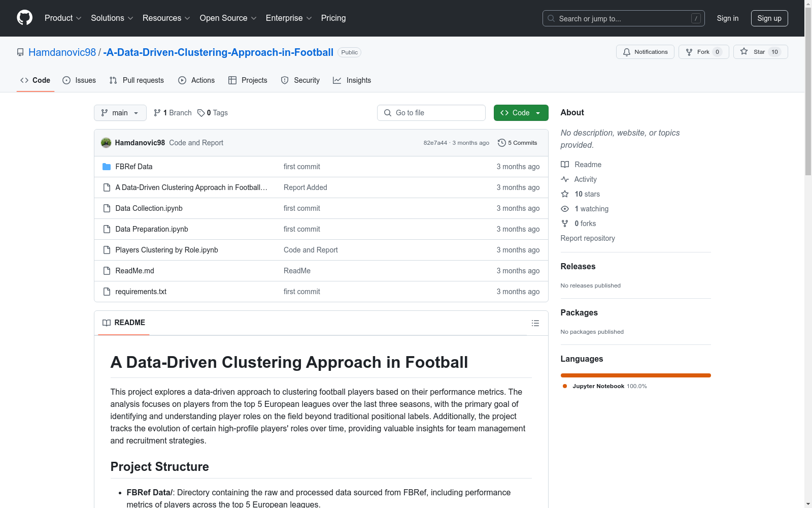The height and width of the screenshot is (508, 812).
Task: View the 1 Branch link
Action: (173, 113)
